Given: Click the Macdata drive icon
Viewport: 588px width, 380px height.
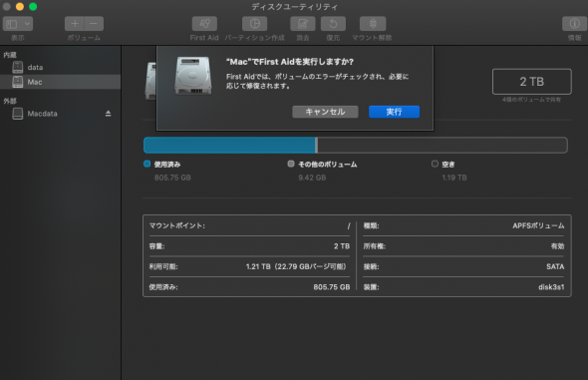Looking at the screenshot, I should [x=18, y=114].
